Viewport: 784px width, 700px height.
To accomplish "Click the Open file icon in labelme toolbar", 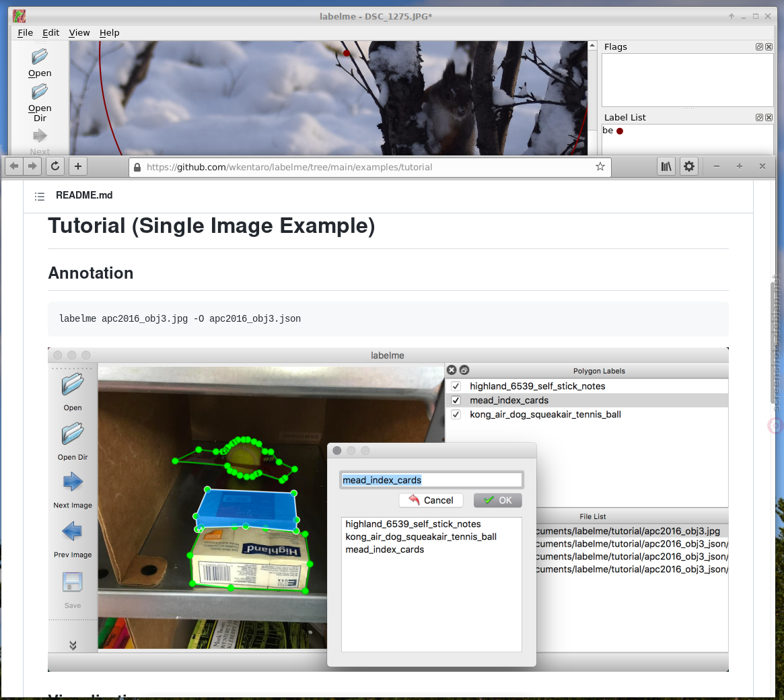I will (x=40, y=57).
